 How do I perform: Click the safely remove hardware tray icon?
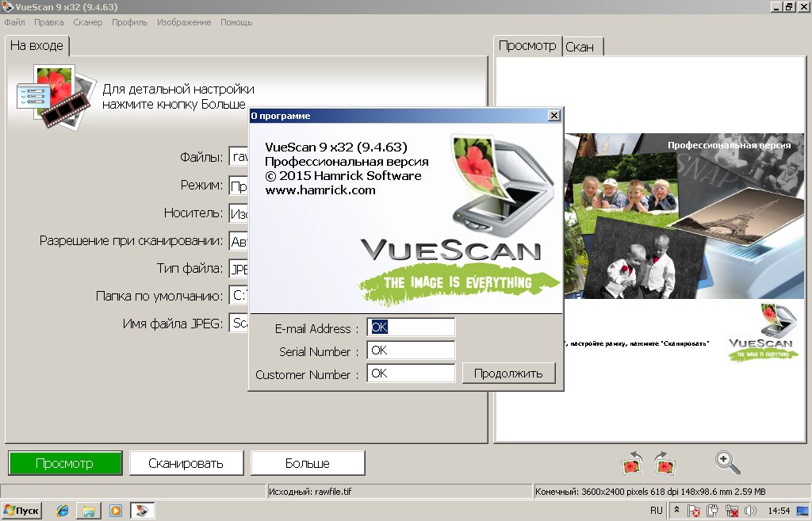713,511
